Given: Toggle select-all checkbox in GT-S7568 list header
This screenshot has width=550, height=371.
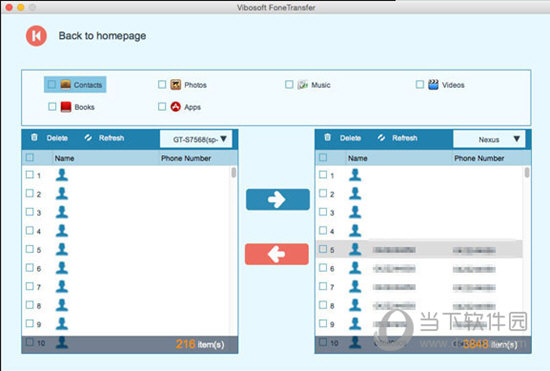Looking at the screenshot, I should click(x=30, y=157).
